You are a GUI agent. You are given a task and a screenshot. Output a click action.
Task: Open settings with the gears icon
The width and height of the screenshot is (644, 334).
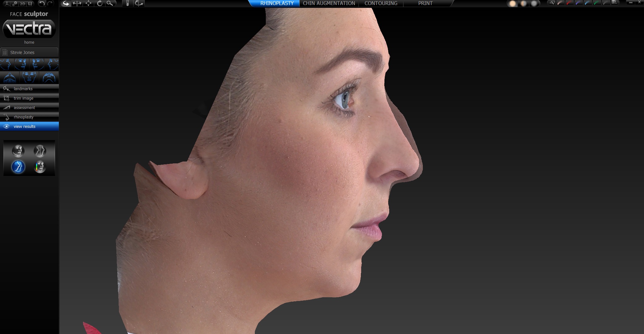(x=14, y=4)
